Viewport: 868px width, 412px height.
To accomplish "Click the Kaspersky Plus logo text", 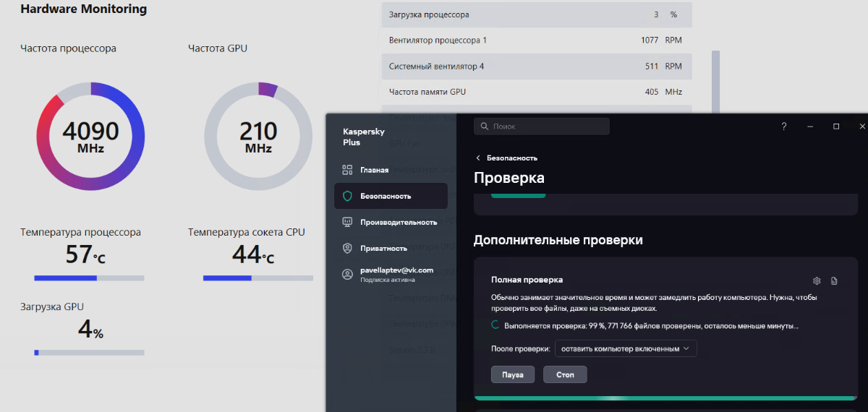I will [x=363, y=137].
